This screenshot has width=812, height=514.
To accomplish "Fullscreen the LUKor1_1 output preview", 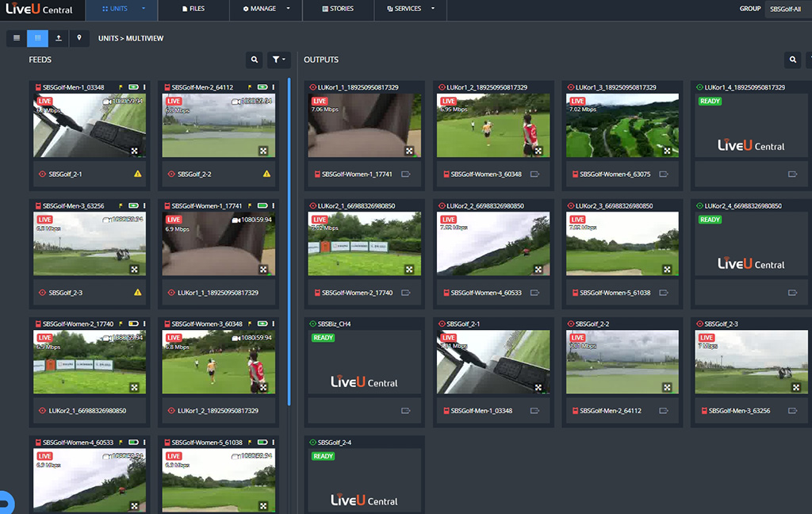I will pos(410,151).
